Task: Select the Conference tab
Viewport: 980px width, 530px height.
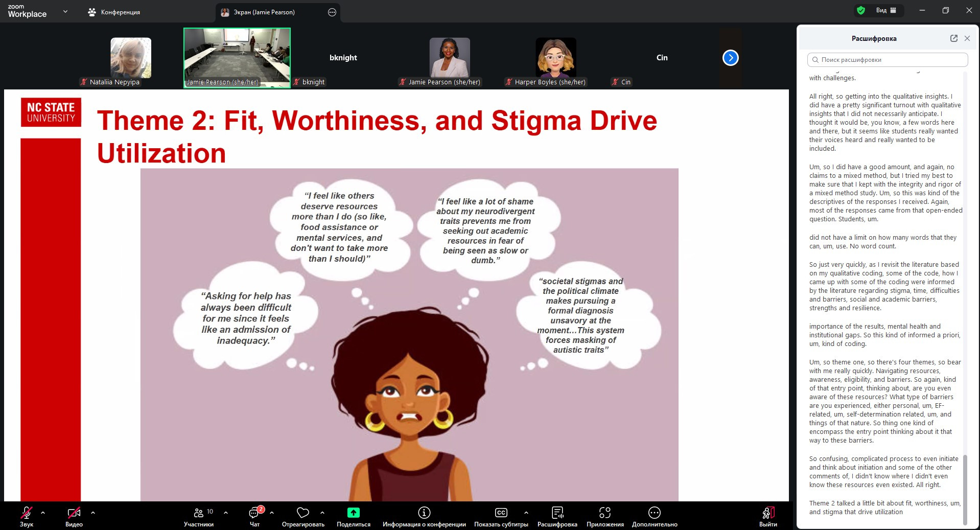Action: tap(114, 12)
